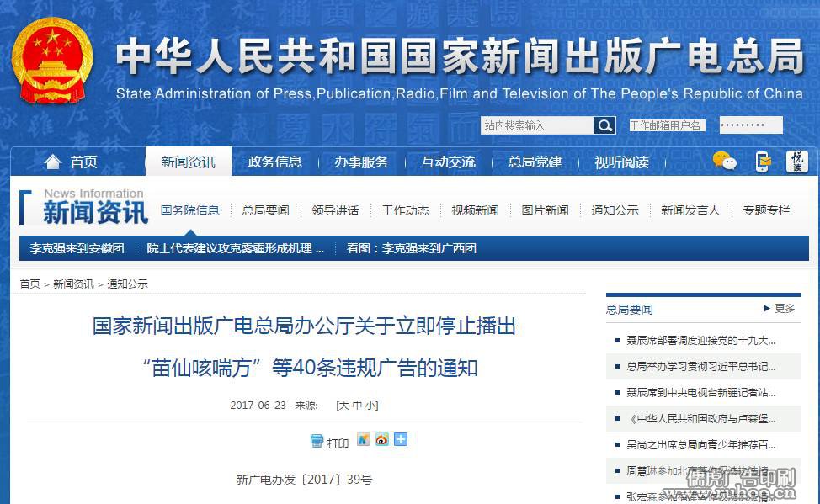This screenshot has height=504, width=820.
Task: Share the article via the Sina Weibo icon
Action: pyautogui.click(x=382, y=439)
